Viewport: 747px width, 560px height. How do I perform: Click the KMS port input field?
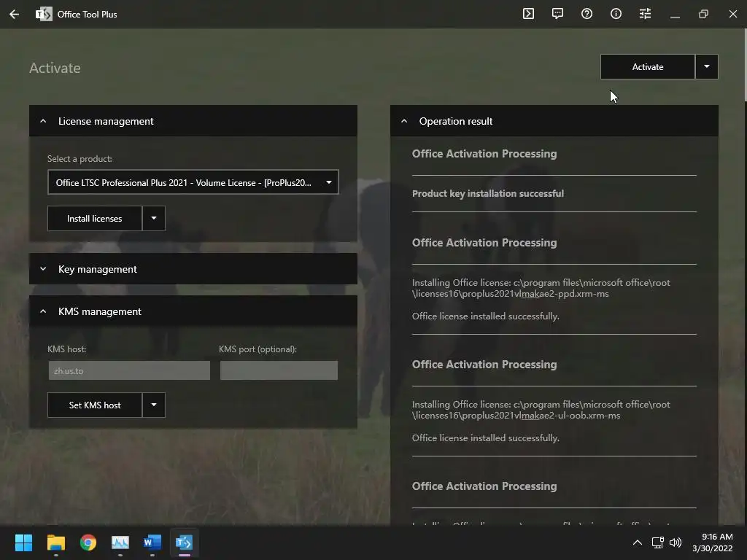(x=279, y=370)
